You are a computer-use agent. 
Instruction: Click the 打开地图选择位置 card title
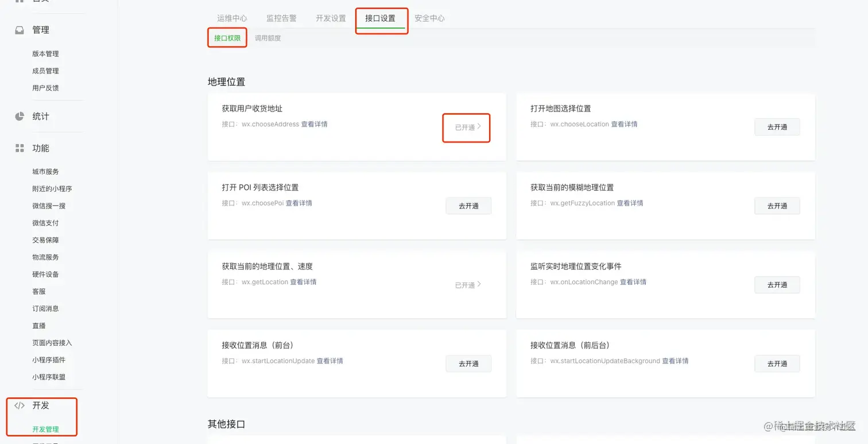[561, 109]
